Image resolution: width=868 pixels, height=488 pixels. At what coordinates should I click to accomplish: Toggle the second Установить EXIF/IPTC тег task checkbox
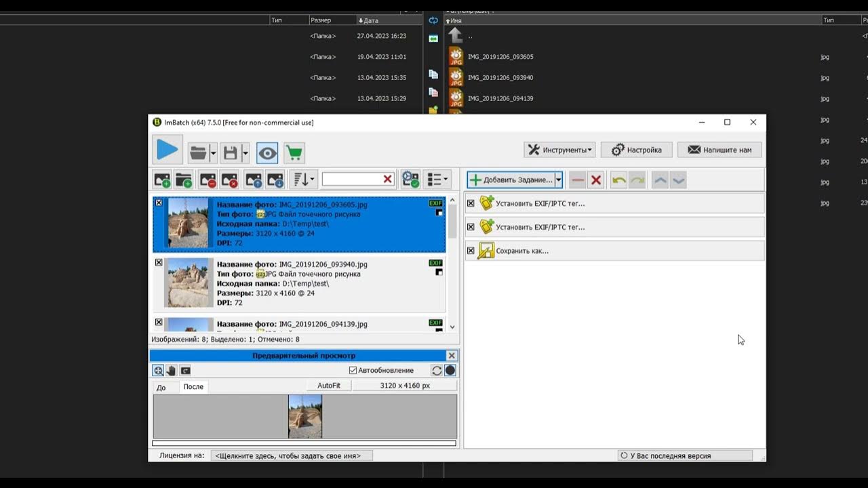coord(471,227)
